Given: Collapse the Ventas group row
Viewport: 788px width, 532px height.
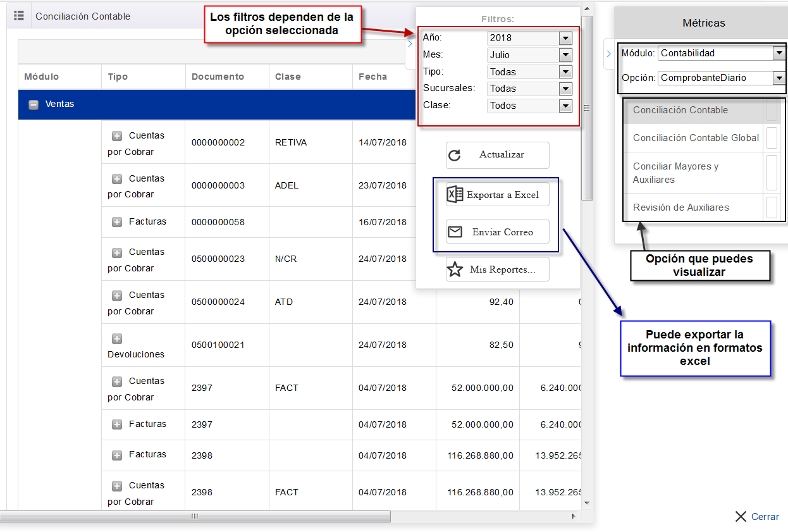Looking at the screenshot, I should point(34,104).
